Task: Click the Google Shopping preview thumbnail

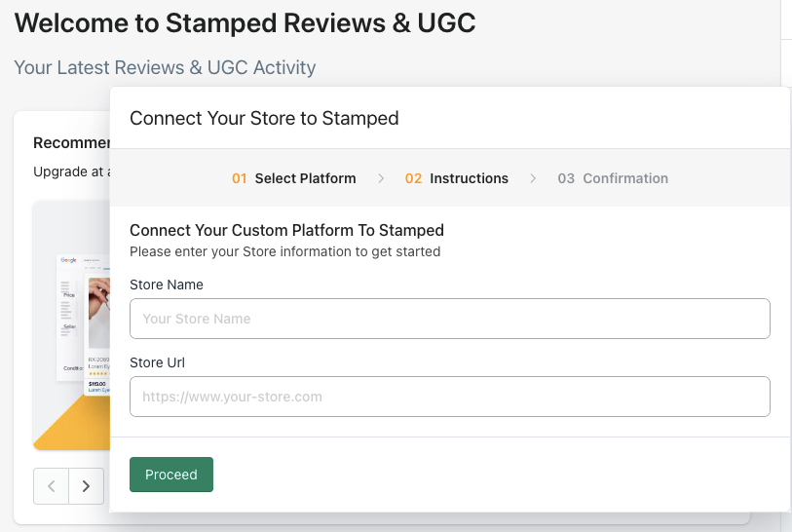Action: 71,325
